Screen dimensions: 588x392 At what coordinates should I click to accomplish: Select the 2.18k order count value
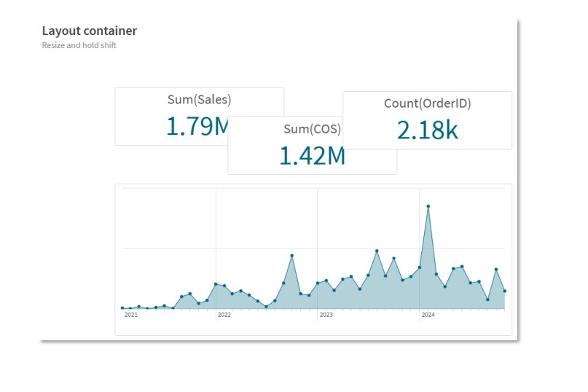coord(427,130)
